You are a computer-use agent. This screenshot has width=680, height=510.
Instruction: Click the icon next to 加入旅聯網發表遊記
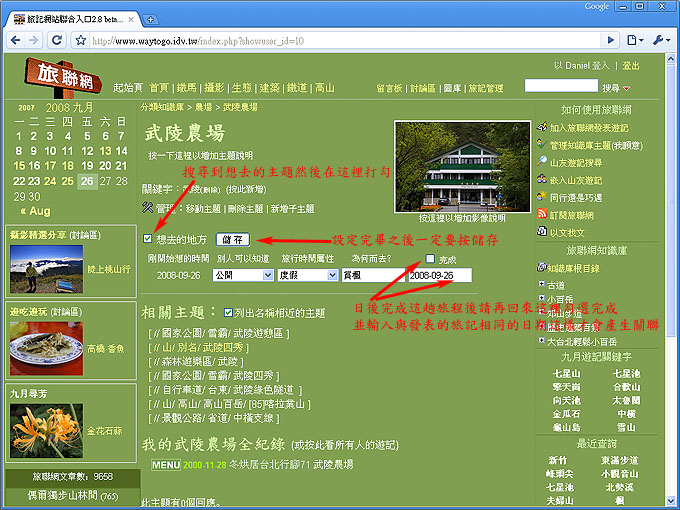(542, 128)
